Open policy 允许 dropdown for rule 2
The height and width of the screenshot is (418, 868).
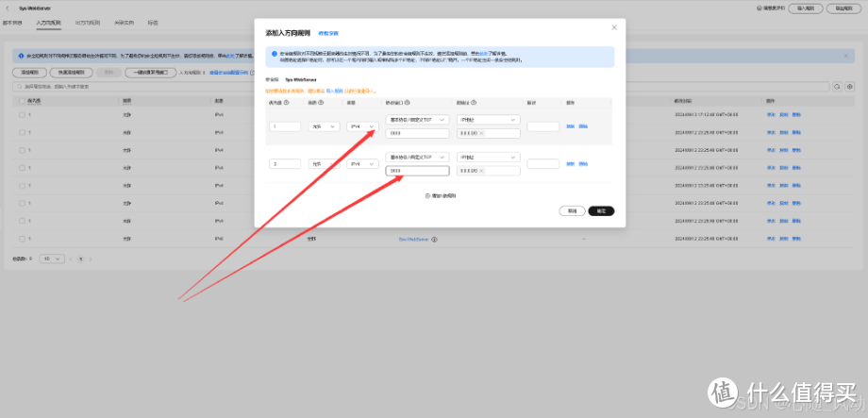pyautogui.click(x=324, y=164)
